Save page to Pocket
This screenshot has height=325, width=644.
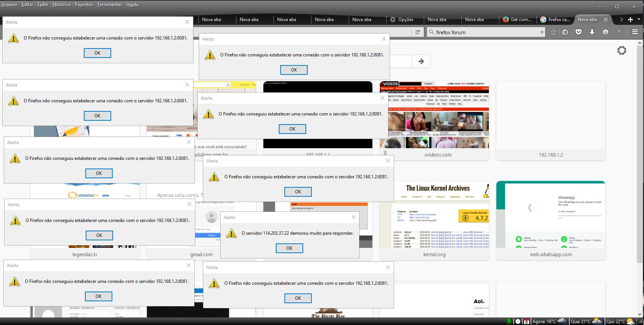tap(579, 32)
